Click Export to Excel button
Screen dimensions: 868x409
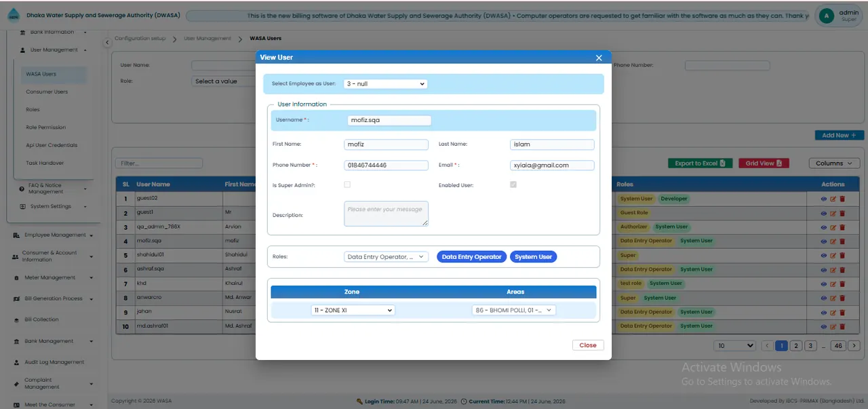(x=700, y=163)
